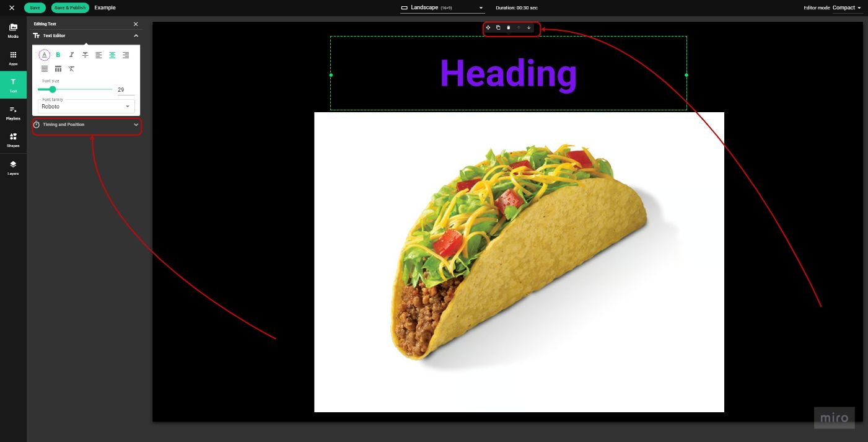The width and height of the screenshot is (868, 442).
Task: Click the Save & Publish button
Action: pyautogui.click(x=69, y=7)
